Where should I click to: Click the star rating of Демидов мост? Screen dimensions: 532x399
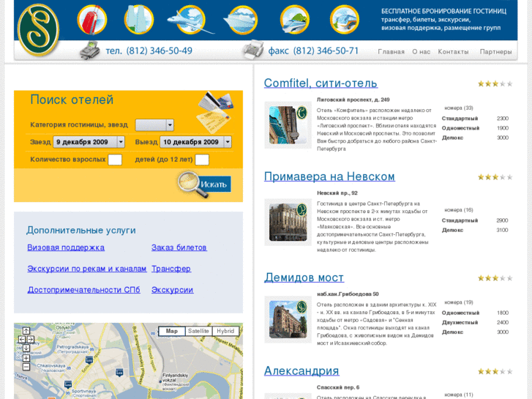[x=495, y=278]
